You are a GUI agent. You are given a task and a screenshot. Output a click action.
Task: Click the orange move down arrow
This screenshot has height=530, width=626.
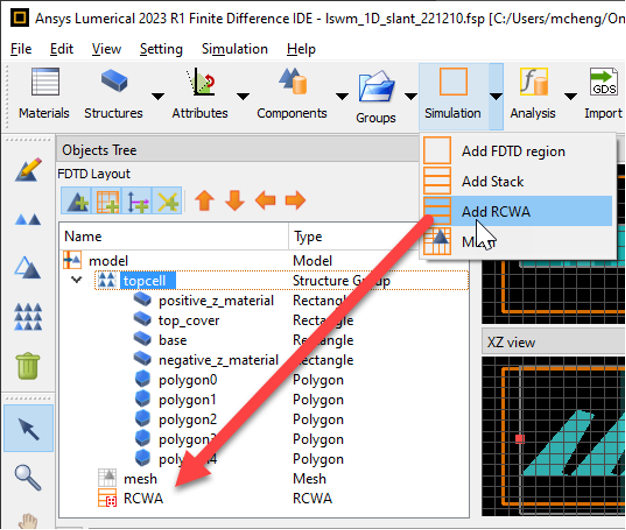coord(235,200)
